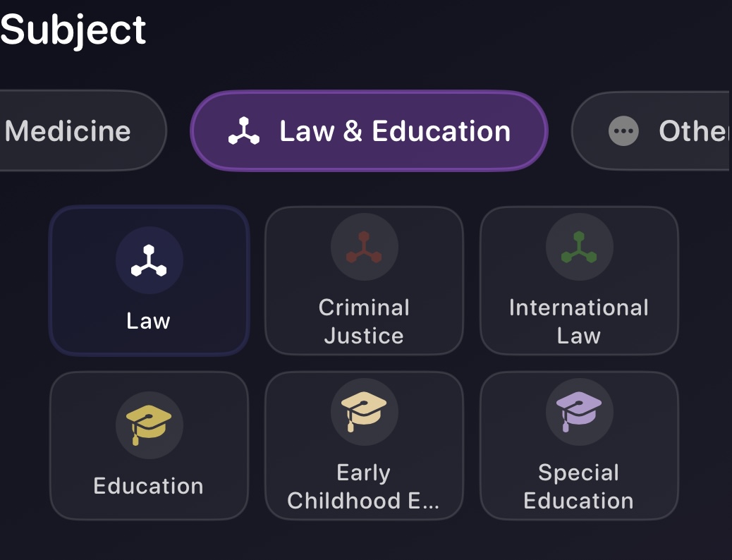Open the Other category tab
This screenshot has height=560, width=732.
[x=691, y=131]
